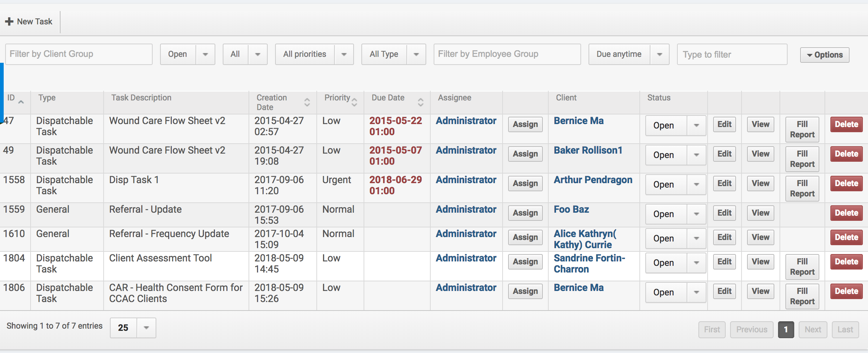The width and height of the screenshot is (868, 353).
Task: Assign task 1806 to an employee
Action: (x=525, y=291)
